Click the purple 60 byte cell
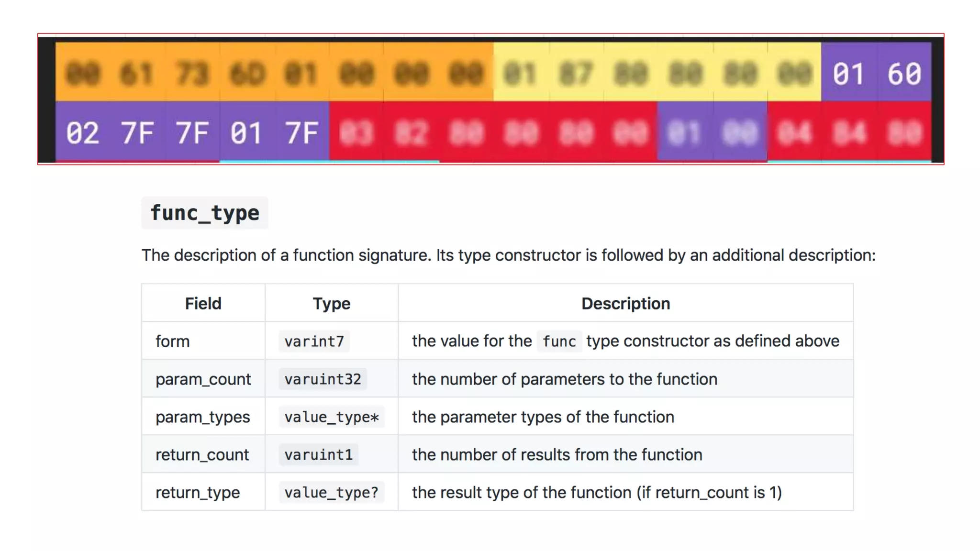This screenshot has height=551, width=980. click(x=904, y=74)
